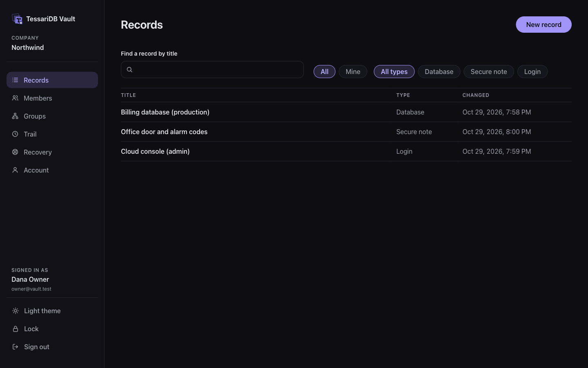Click the owner@vault.test email address
The width and height of the screenshot is (588, 368).
pyautogui.click(x=31, y=289)
